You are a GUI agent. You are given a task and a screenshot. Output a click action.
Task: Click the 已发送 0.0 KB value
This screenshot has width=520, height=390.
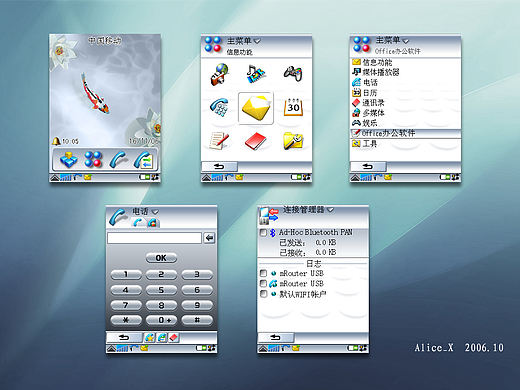pos(326,242)
